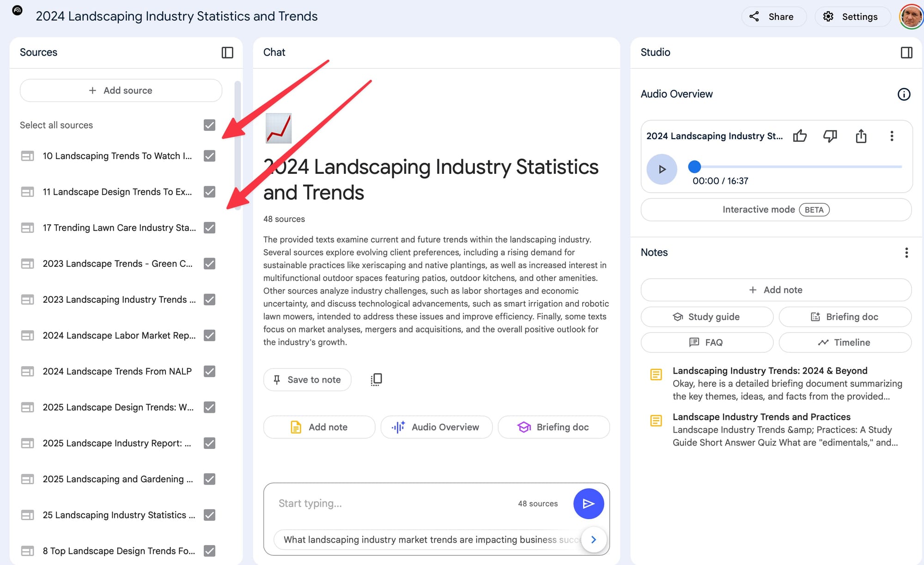Uncheck 2024 Landscape Labor Market Report source
The image size is (924, 565).
(209, 336)
